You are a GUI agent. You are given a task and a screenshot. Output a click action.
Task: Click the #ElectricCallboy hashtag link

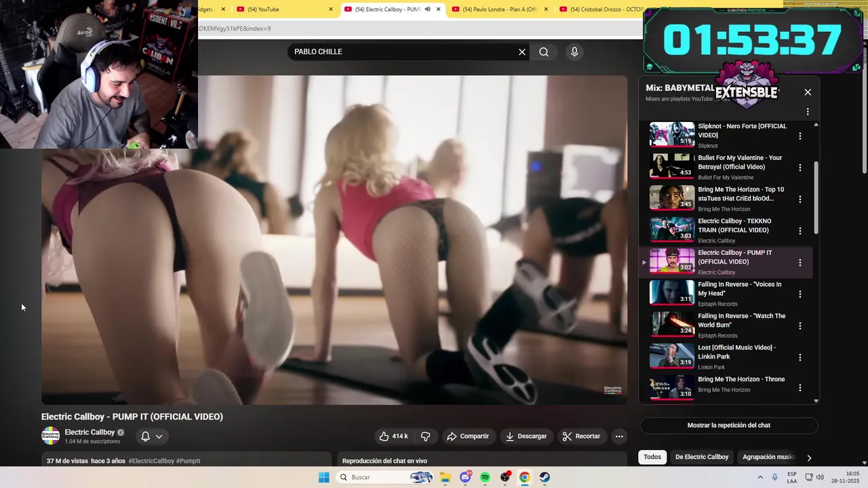click(x=151, y=461)
